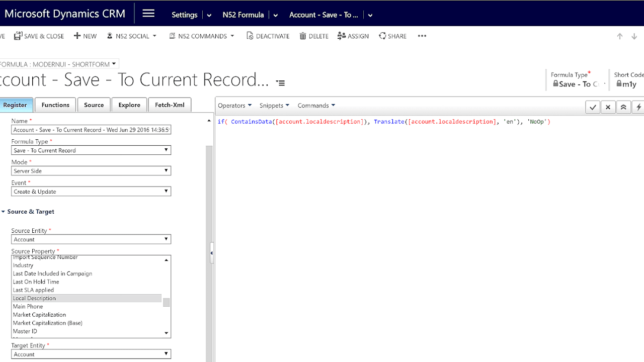Click the New record button
The image size is (644, 362).
click(x=85, y=36)
